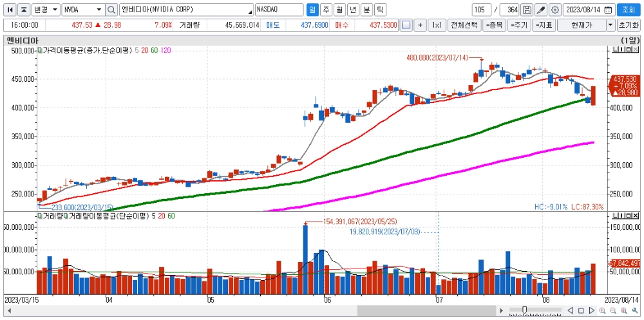
Task: Click the 19,820,919(2023/07/03) volume label
Action: click(x=385, y=232)
